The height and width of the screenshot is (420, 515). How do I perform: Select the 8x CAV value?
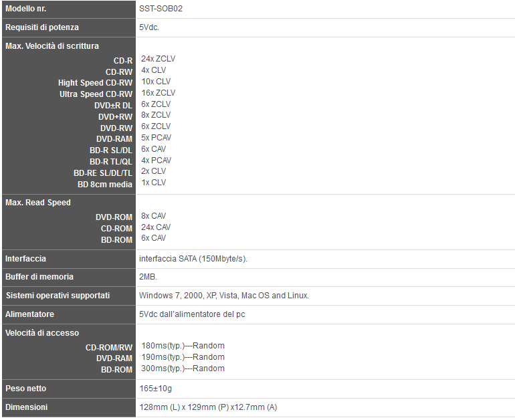pyautogui.click(x=154, y=216)
